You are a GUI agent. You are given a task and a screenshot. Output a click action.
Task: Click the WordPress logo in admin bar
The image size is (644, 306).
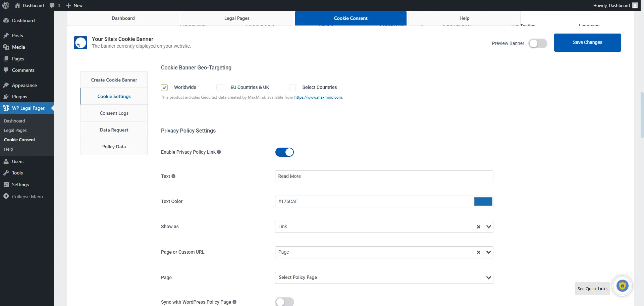5,5
